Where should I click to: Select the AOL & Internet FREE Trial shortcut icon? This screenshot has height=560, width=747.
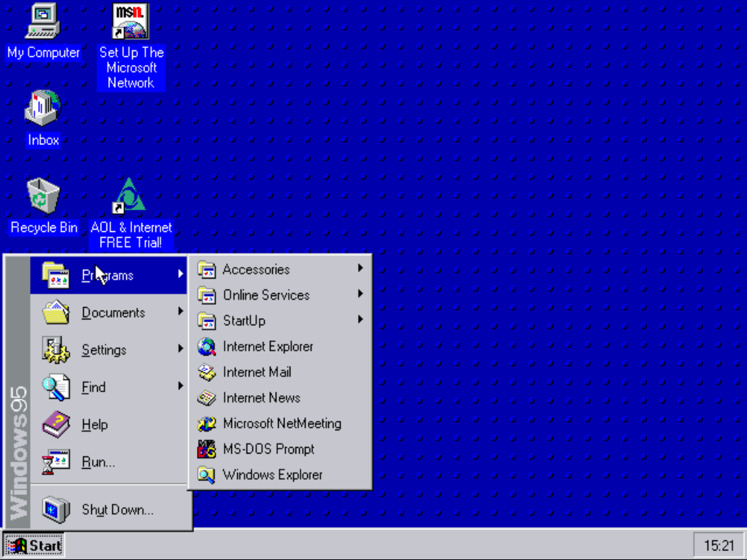(129, 195)
